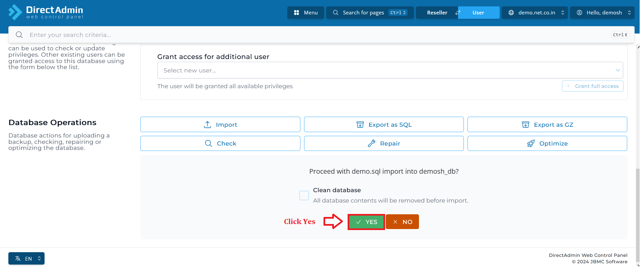Image resolution: width=644 pixels, height=278 pixels.
Task: Click the Grant full access button
Action: [592, 86]
